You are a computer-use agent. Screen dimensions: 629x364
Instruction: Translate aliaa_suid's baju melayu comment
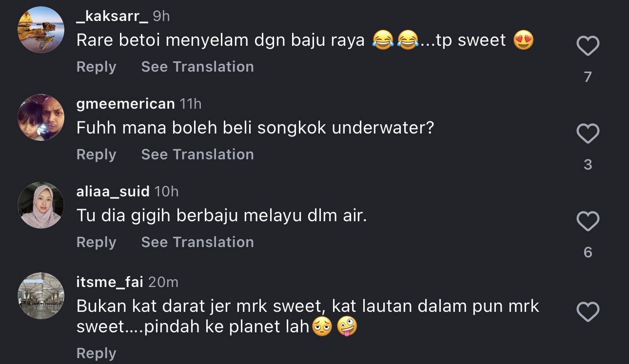click(197, 242)
